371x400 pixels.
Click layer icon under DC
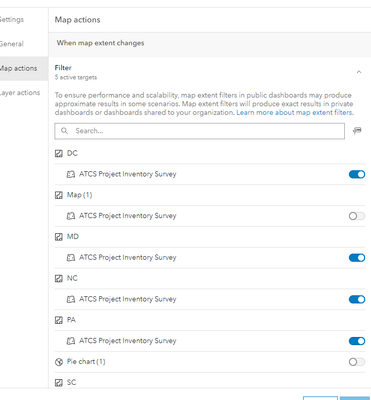[x=71, y=174]
